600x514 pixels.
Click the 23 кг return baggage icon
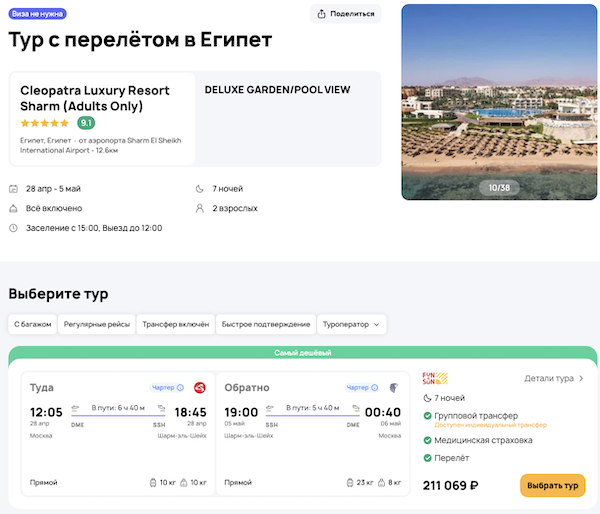pyautogui.click(x=351, y=482)
